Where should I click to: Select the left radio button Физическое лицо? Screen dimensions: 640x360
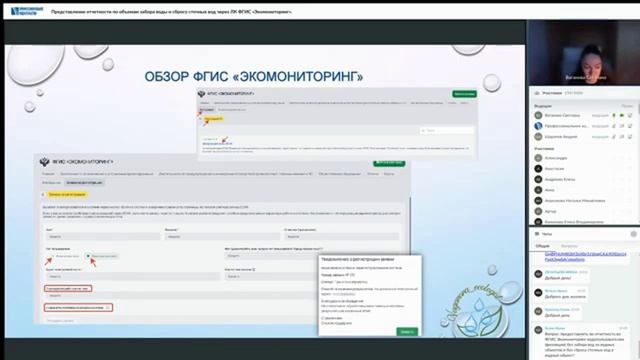coord(52,256)
